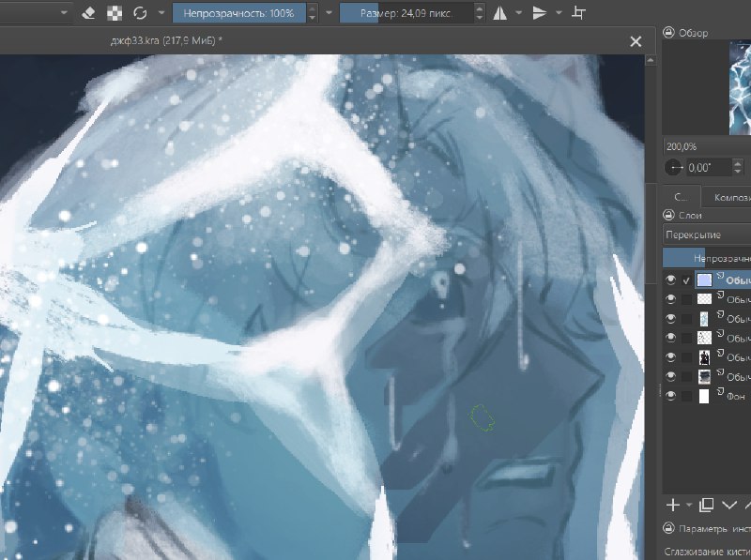The height and width of the screenshot is (560, 751).
Task: Click the layer style icon of checkered layer
Action: point(720,294)
